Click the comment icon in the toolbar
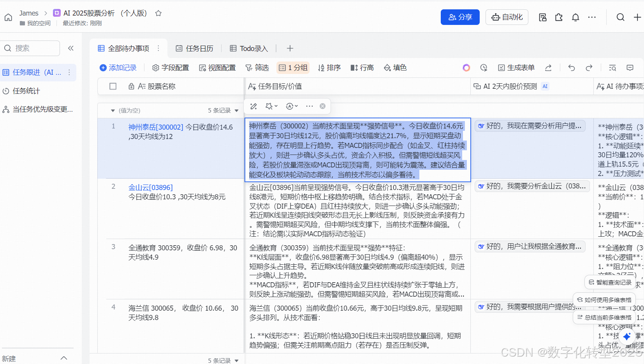This screenshot has width=644, height=364. [630, 67]
